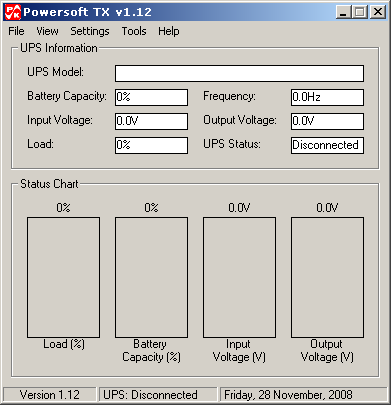391x405 pixels.
Task: Click the 0.0V value above Input Voltage chart
Action: click(239, 208)
